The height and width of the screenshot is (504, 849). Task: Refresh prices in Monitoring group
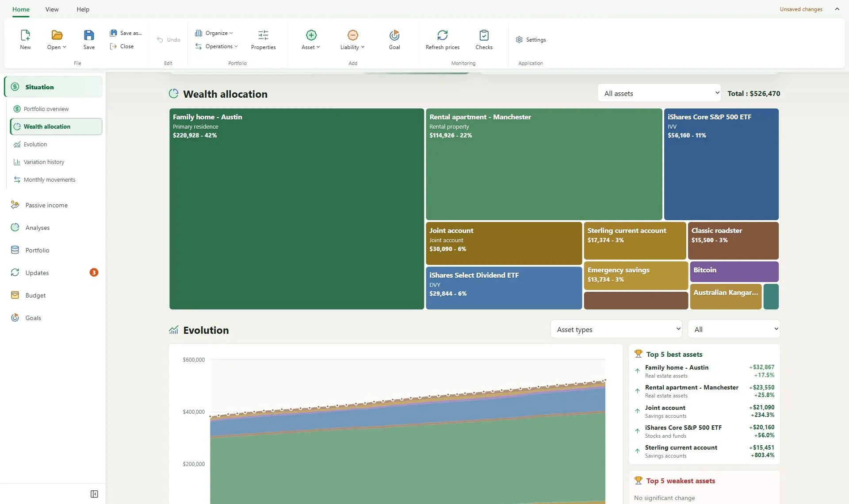442,39
